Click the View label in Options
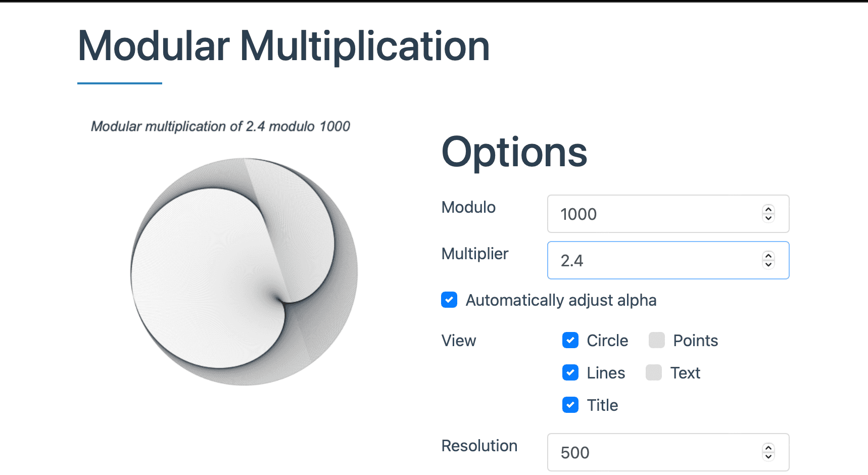This screenshot has height=475, width=868. [458, 341]
